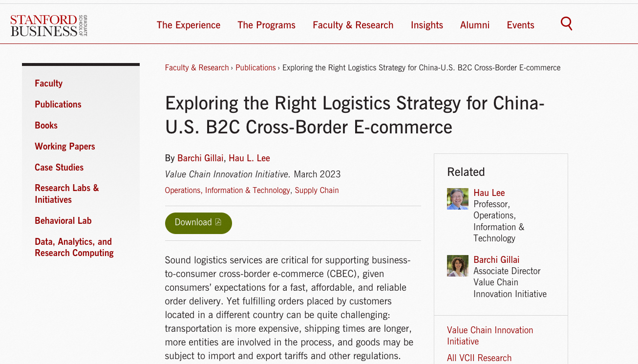Image resolution: width=638 pixels, height=364 pixels.
Task: Open Value Chain Innovation Initiative related link
Action: click(x=489, y=336)
